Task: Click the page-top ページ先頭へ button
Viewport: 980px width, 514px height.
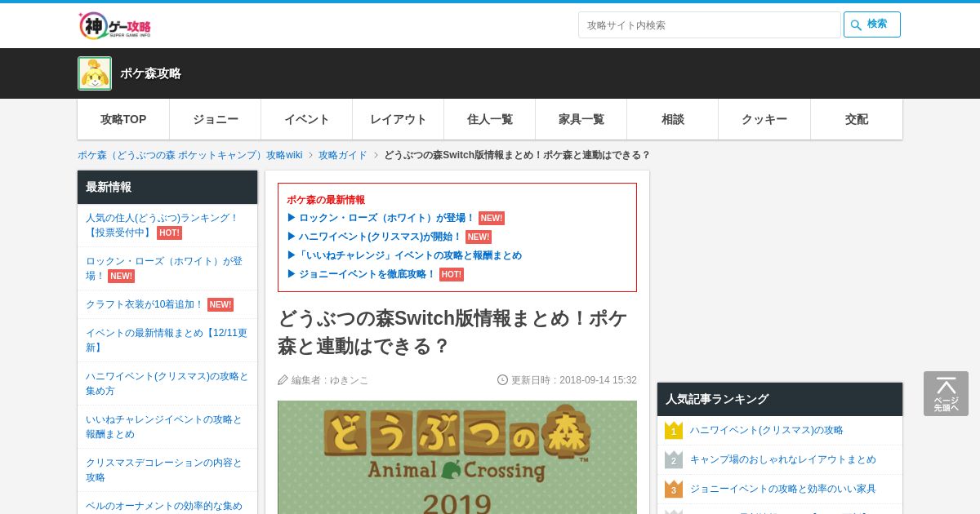Action: coord(946,393)
